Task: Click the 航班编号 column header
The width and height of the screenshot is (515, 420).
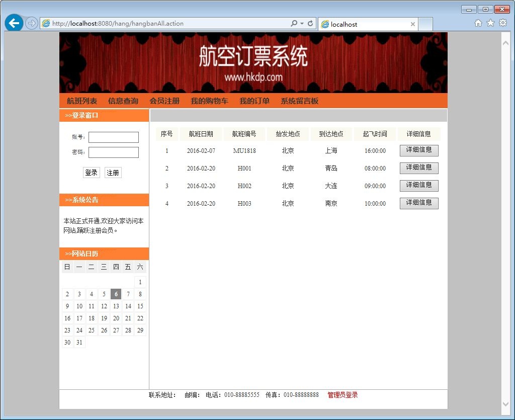Action: click(x=244, y=134)
